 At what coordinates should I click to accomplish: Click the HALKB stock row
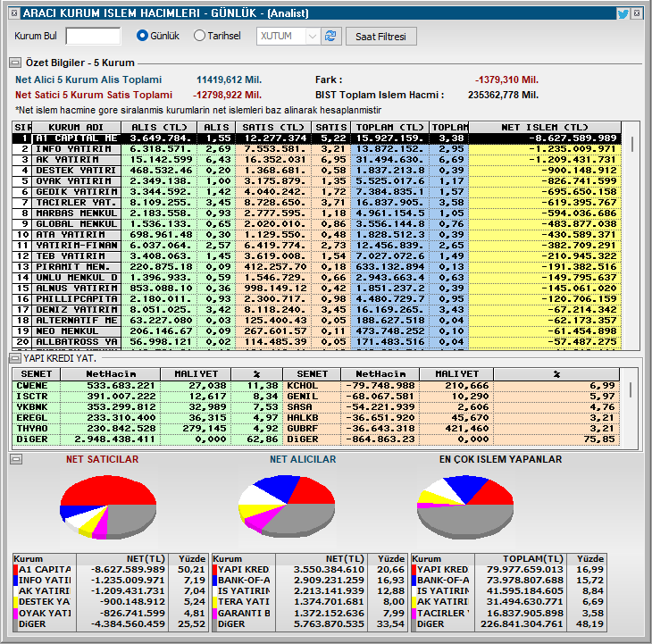coord(451,418)
